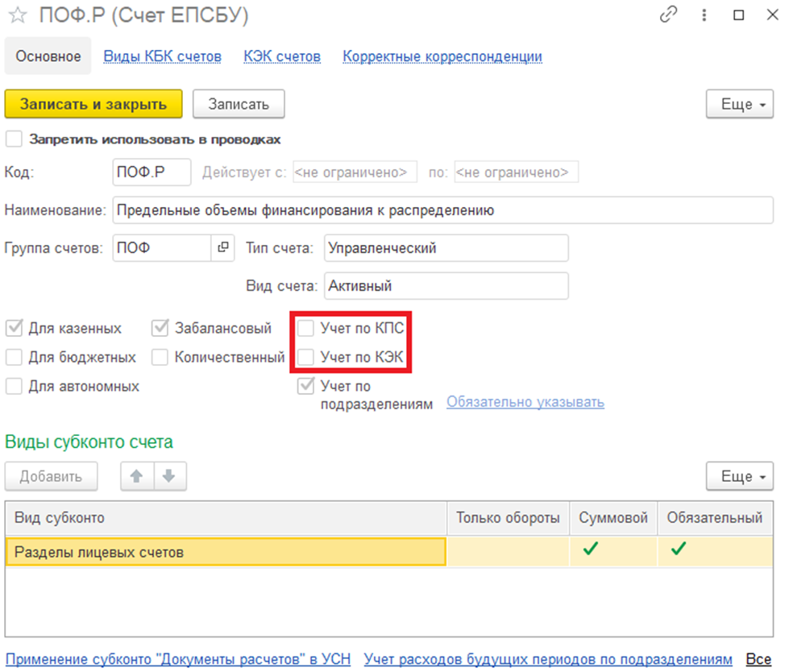Expand the top Еще menu
The height and width of the screenshot is (672, 785).
(739, 104)
